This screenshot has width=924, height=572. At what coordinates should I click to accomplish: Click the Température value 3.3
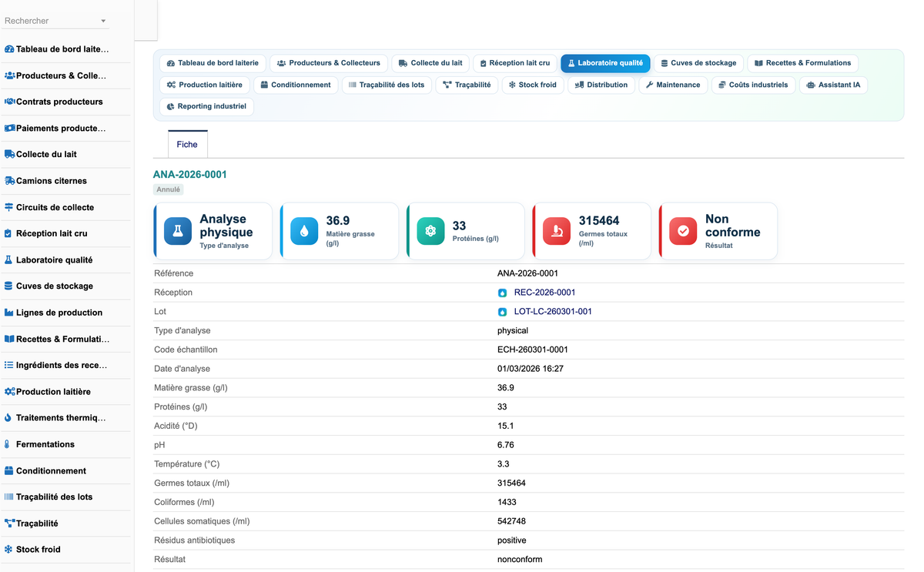coord(503,464)
